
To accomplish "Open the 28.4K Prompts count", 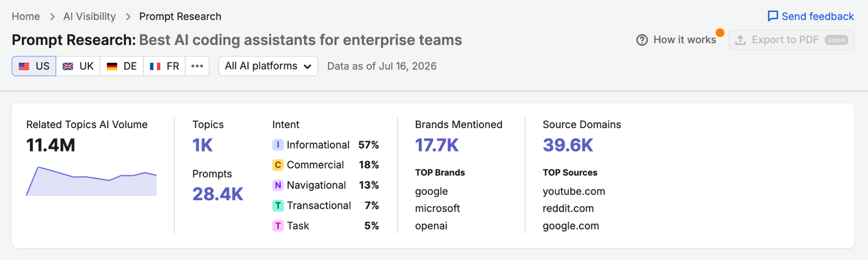I will point(218,194).
